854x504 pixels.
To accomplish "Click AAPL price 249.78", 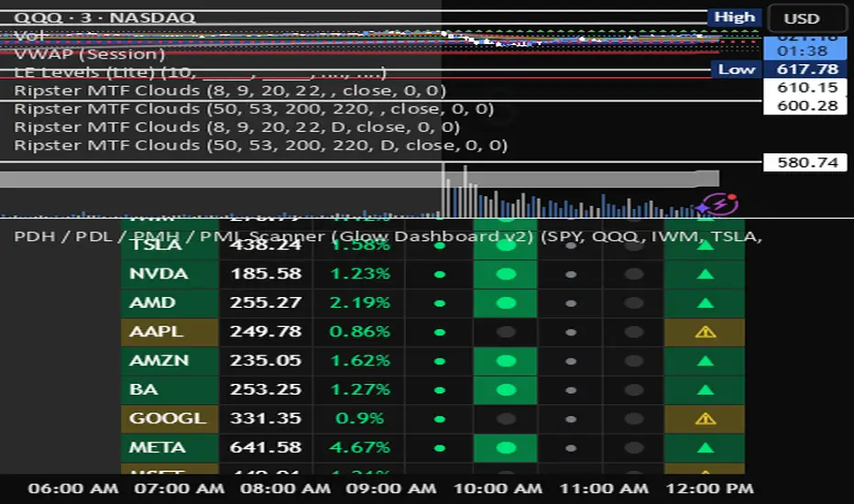I will click(x=266, y=332).
